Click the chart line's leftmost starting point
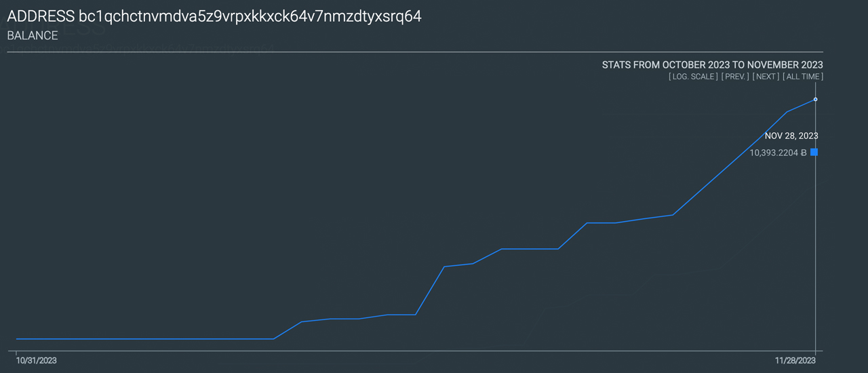The height and width of the screenshot is (373, 868). click(17, 338)
